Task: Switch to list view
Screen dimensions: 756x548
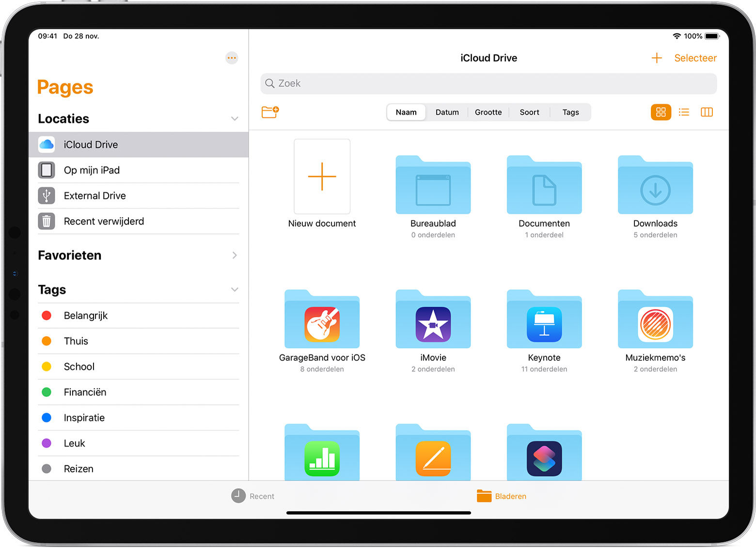Action: click(684, 112)
